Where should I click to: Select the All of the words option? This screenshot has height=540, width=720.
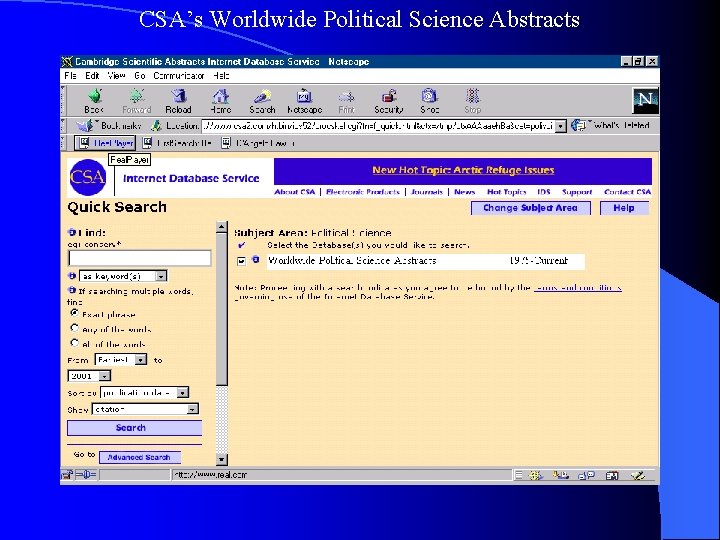(x=74, y=343)
